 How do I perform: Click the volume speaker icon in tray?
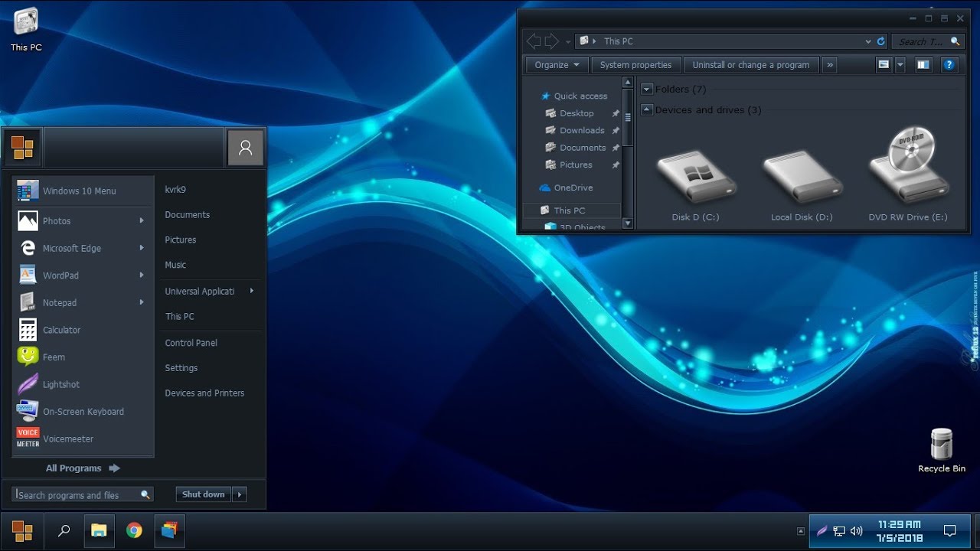856,531
